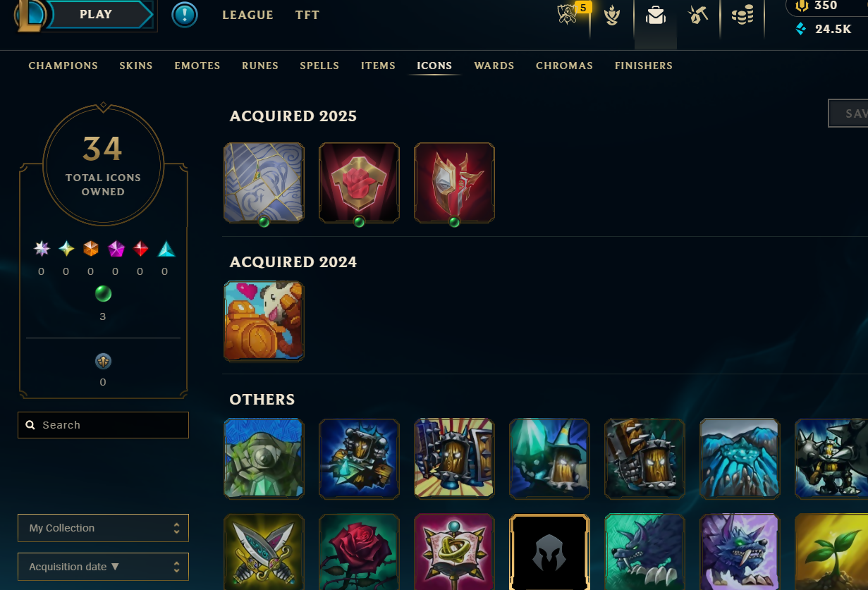
Task: Click the exclamation notification icon
Action: pos(185,15)
